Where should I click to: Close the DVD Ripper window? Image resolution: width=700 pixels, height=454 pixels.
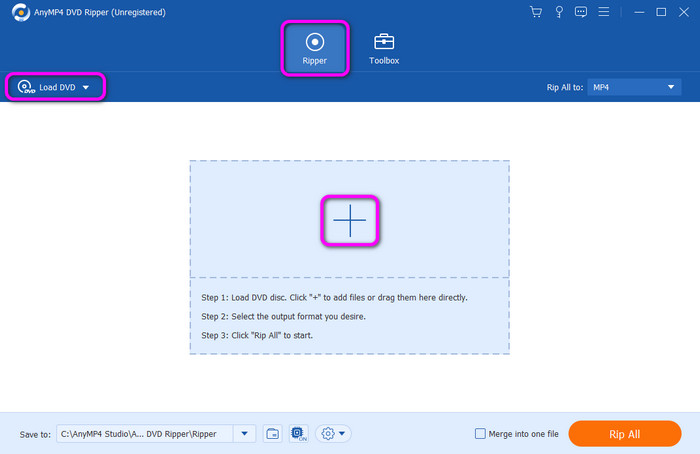[683, 12]
